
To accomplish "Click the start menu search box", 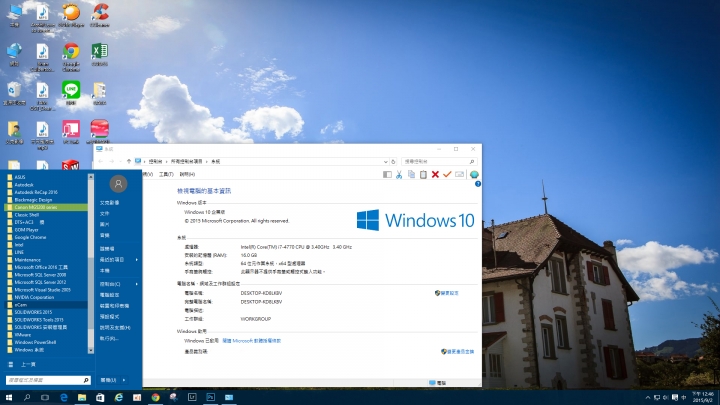I will [48, 380].
